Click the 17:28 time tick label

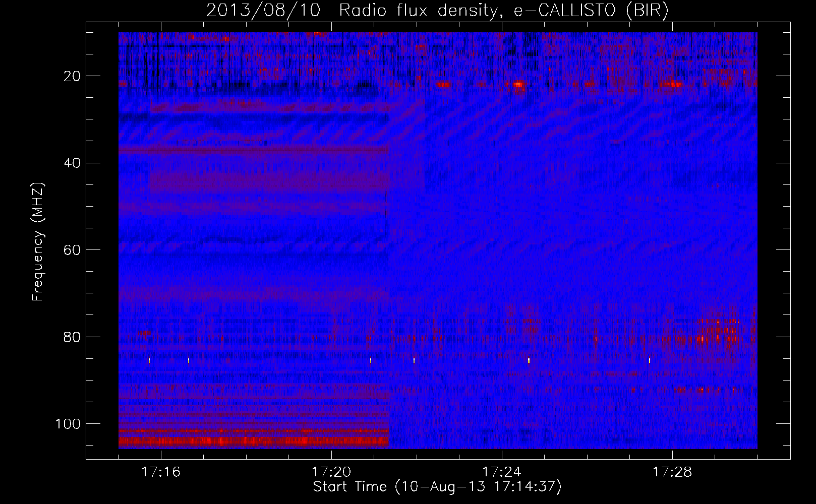tap(672, 472)
